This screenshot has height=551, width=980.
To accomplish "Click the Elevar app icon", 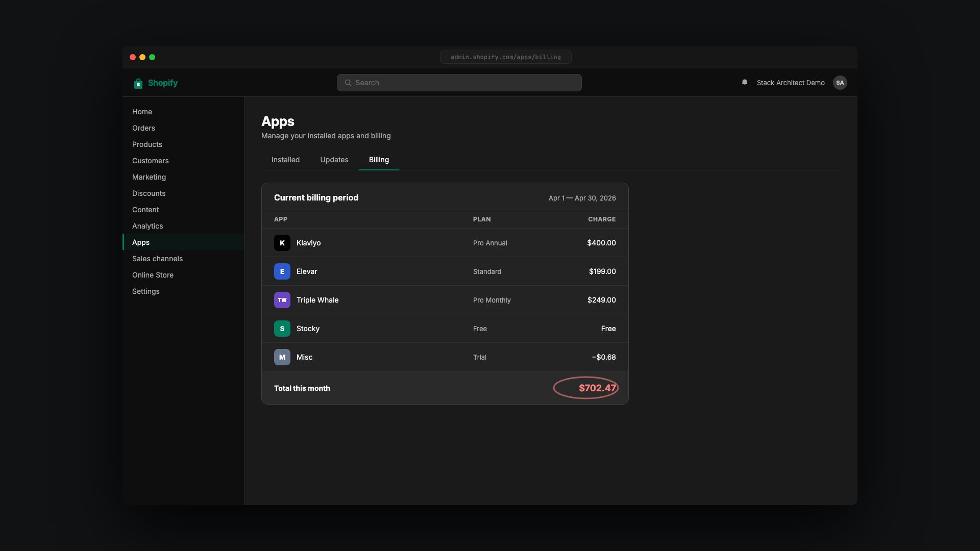I will pyautogui.click(x=282, y=271).
